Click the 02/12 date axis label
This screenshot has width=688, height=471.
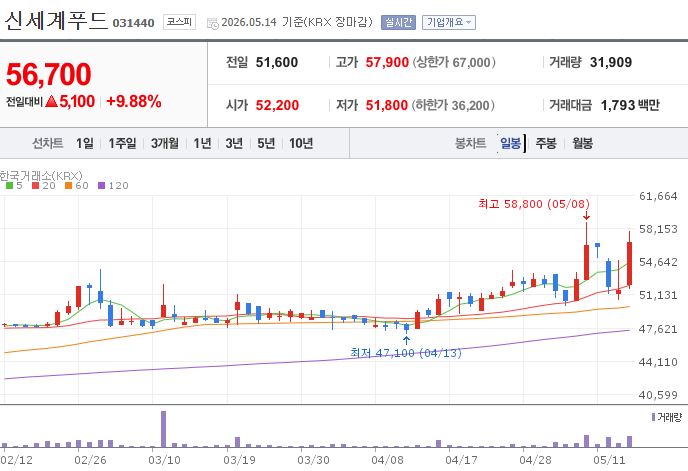tap(17, 460)
